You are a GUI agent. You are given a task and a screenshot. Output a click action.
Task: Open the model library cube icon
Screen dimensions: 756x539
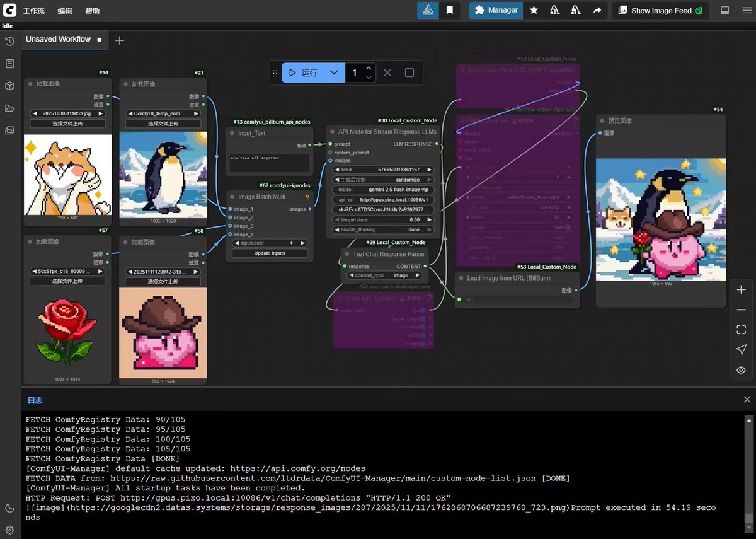point(9,86)
